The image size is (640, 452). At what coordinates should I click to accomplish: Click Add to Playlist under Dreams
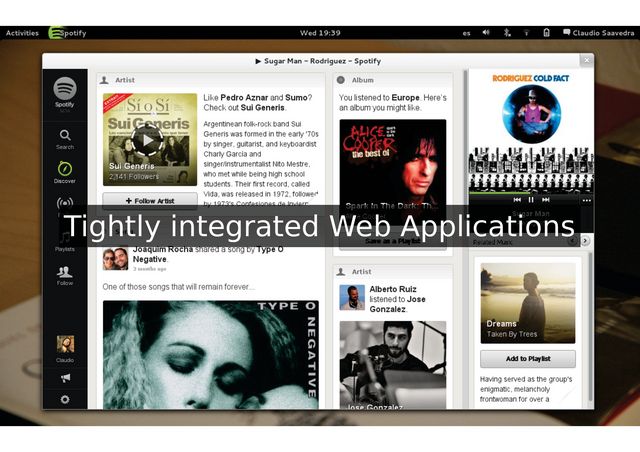point(528,359)
